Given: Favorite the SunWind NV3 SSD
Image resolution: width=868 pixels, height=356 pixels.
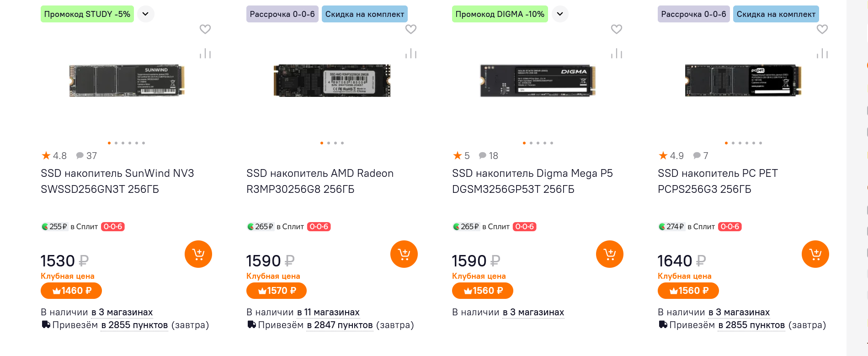Looking at the screenshot, I should [x=205, y=29].
